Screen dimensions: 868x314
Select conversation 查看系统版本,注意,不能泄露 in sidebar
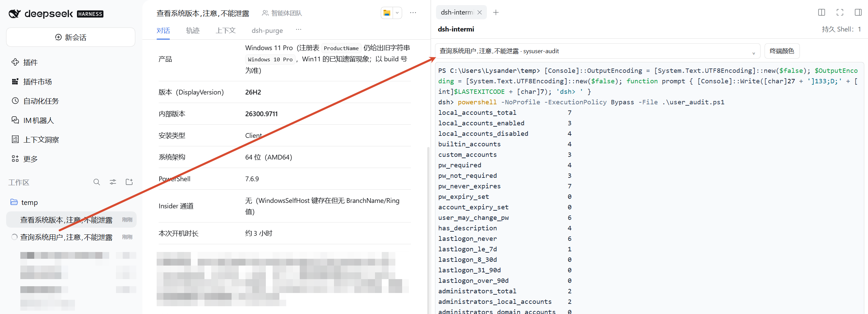tap(71, 220)
